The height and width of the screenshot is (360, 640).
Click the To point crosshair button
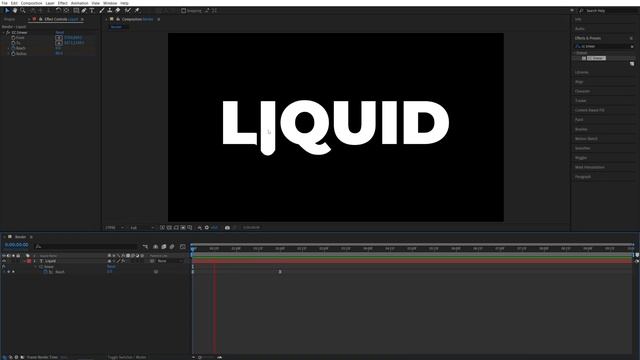tap(59, 43)
